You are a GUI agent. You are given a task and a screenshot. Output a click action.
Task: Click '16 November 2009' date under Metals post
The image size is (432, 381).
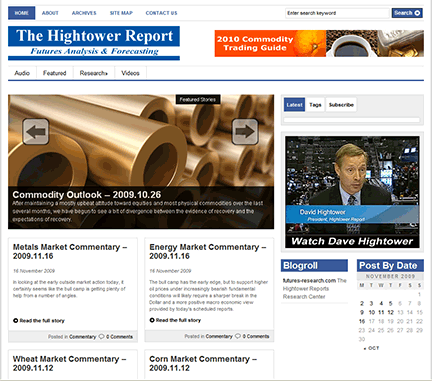[x=34, y=271]
